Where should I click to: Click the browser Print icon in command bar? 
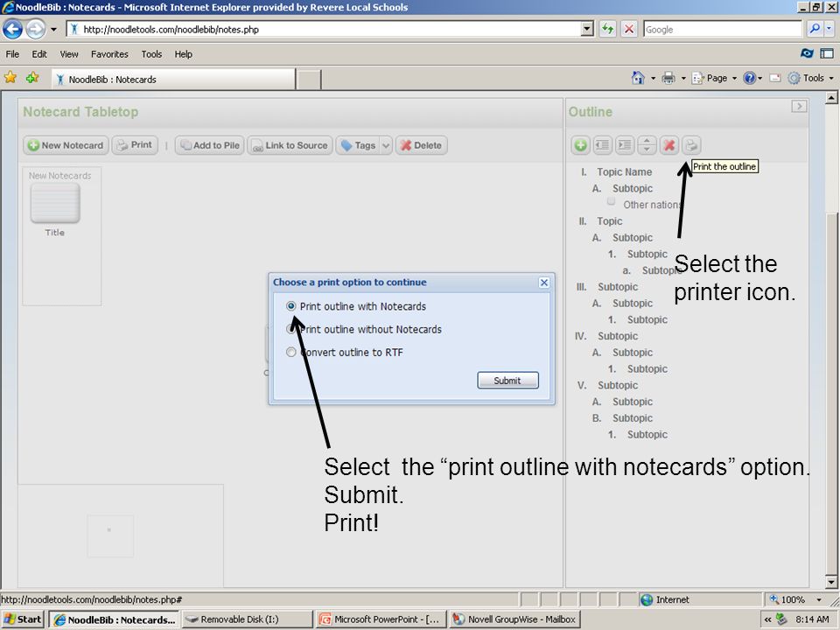pos(668,78)
